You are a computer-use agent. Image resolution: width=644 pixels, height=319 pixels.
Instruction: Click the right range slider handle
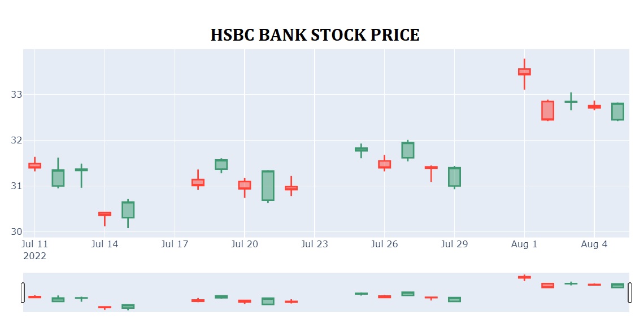coord(629,292)
